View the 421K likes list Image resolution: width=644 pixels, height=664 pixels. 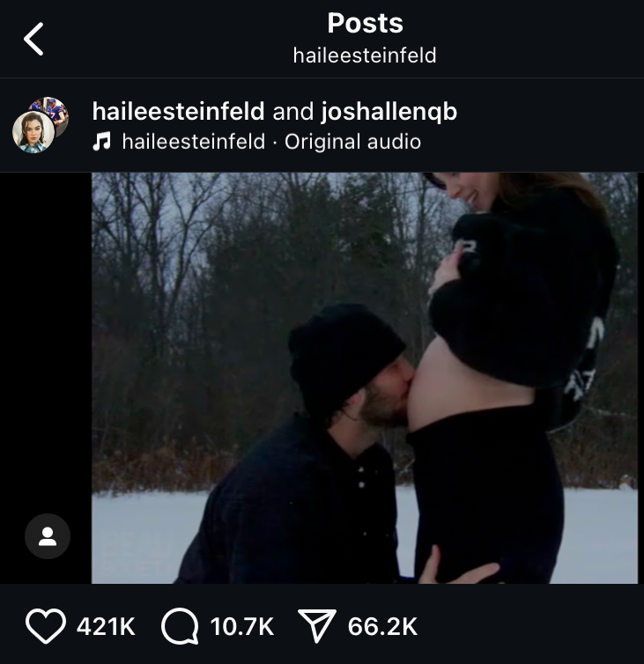pyautogui.click(x=106, y=626)
